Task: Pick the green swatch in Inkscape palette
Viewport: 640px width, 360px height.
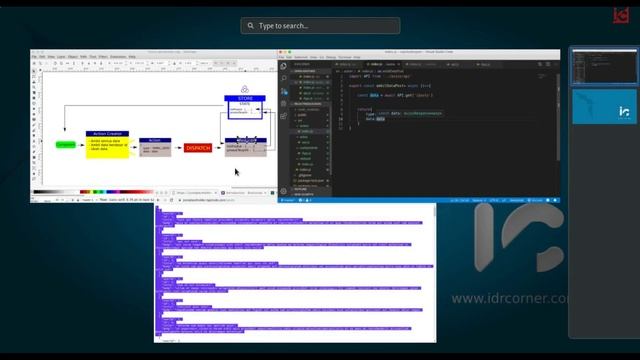Action: coord(95,191)
